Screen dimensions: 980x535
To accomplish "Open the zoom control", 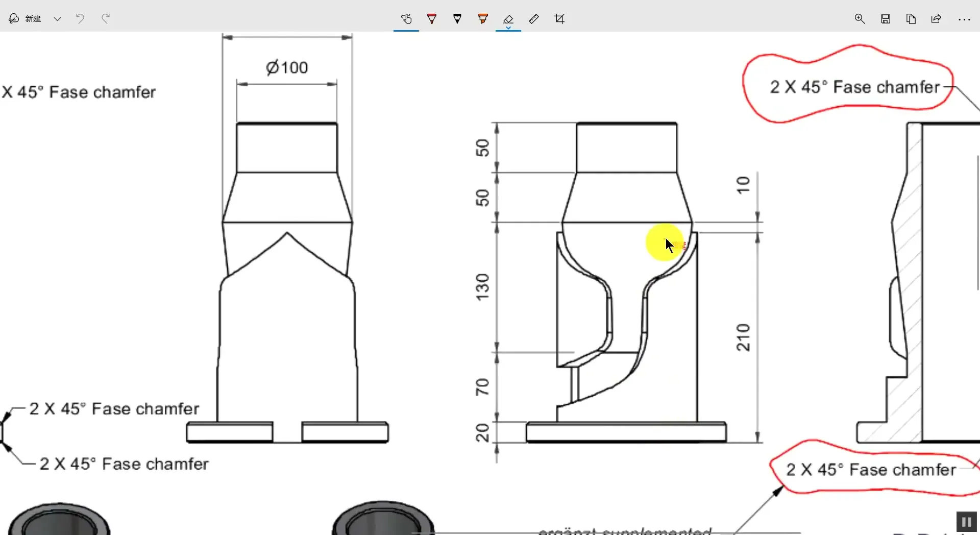I will point(860,19).
